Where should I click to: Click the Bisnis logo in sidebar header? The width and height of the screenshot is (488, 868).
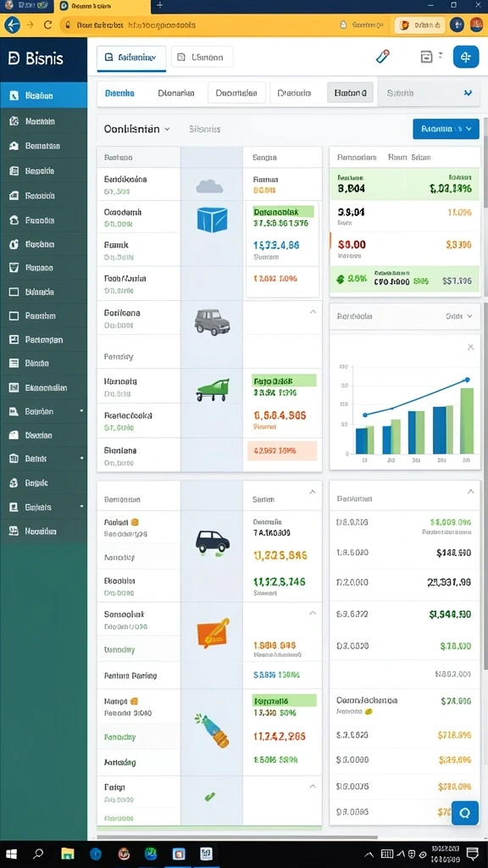click(x=36, y=58)
